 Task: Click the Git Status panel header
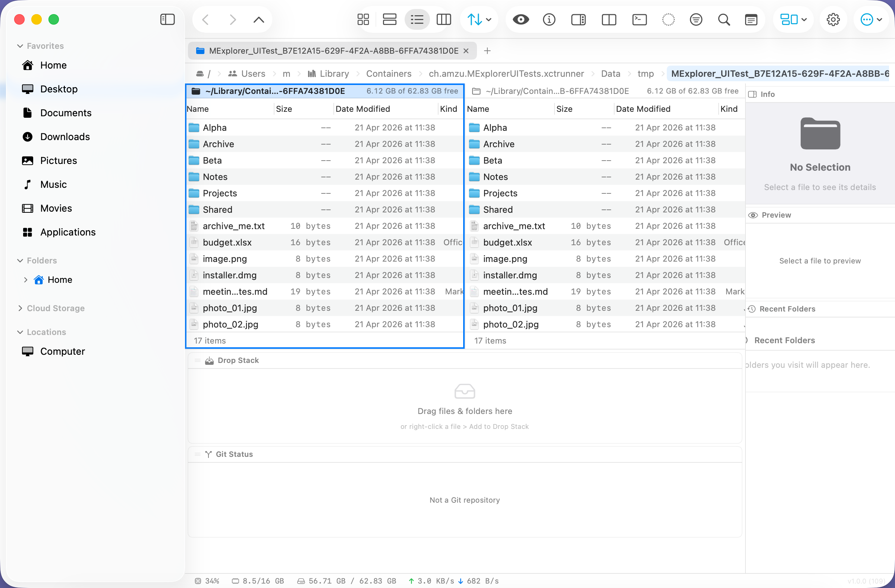pos(465,454)
